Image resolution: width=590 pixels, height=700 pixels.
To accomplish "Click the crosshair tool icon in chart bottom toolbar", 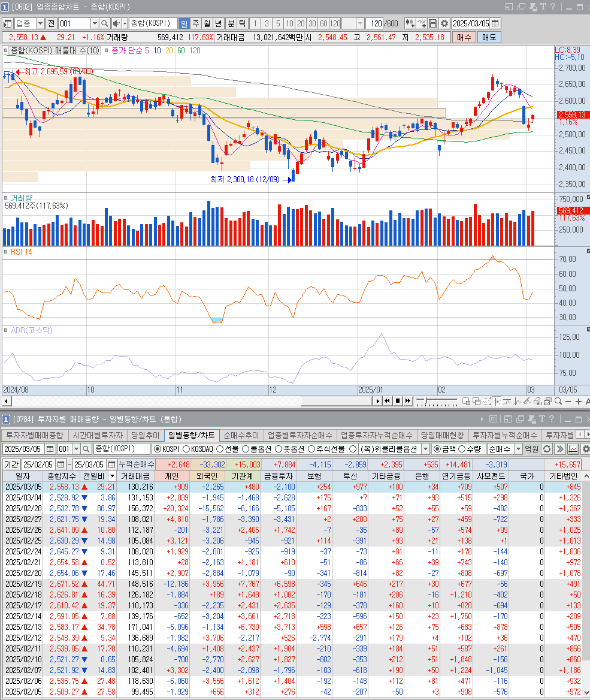I will click(497, 402).
